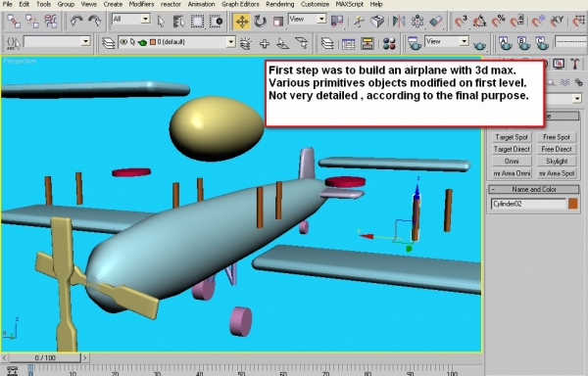The height and width of the screenshot is (376, 588).
Task: Open the MAXScript menu
Action: [x=350, y=4]
